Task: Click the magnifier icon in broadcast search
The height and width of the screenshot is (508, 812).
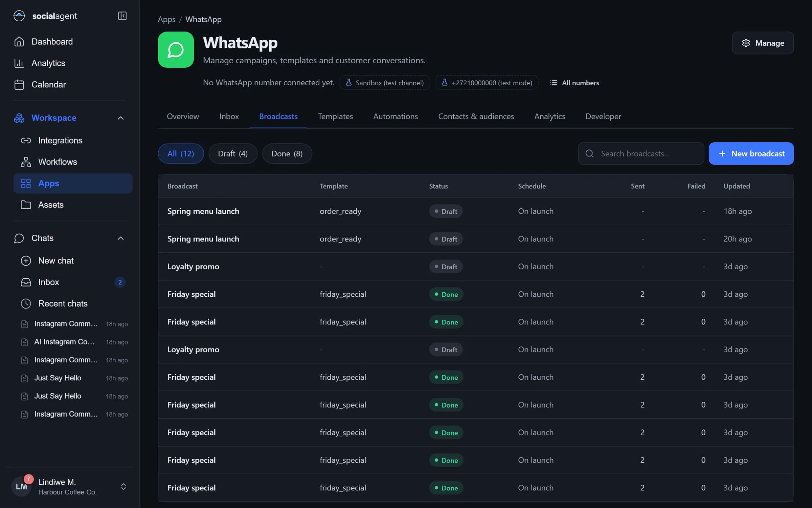Action: pos(589,153)
